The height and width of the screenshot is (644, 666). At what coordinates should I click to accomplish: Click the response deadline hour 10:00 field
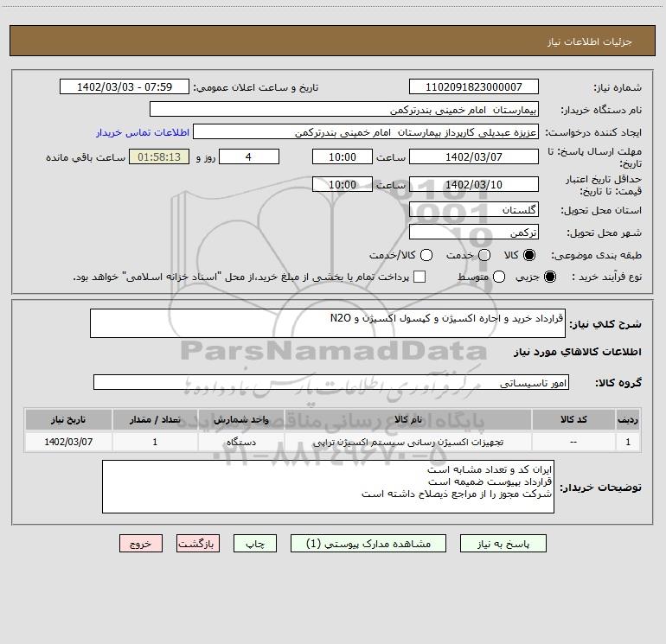[x=343, y=156]
